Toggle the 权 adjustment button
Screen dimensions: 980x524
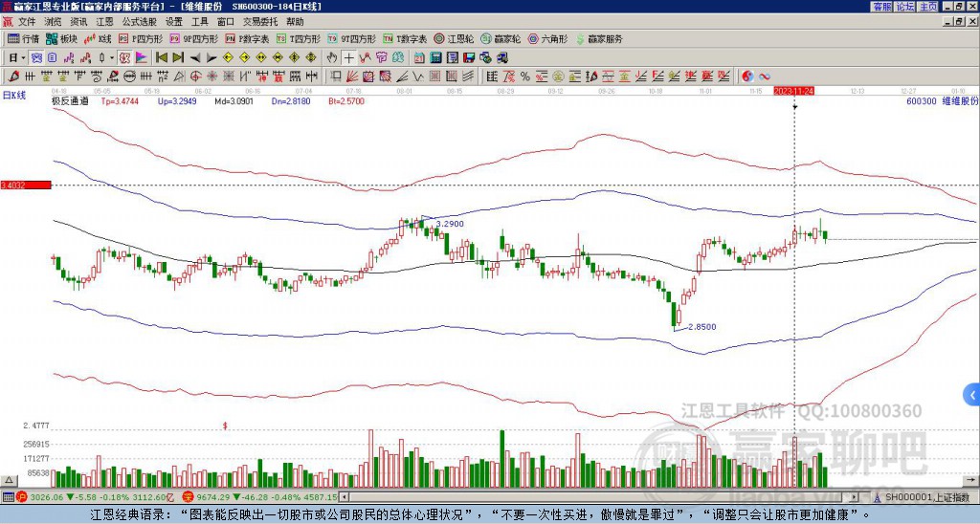tap(124, 58)
